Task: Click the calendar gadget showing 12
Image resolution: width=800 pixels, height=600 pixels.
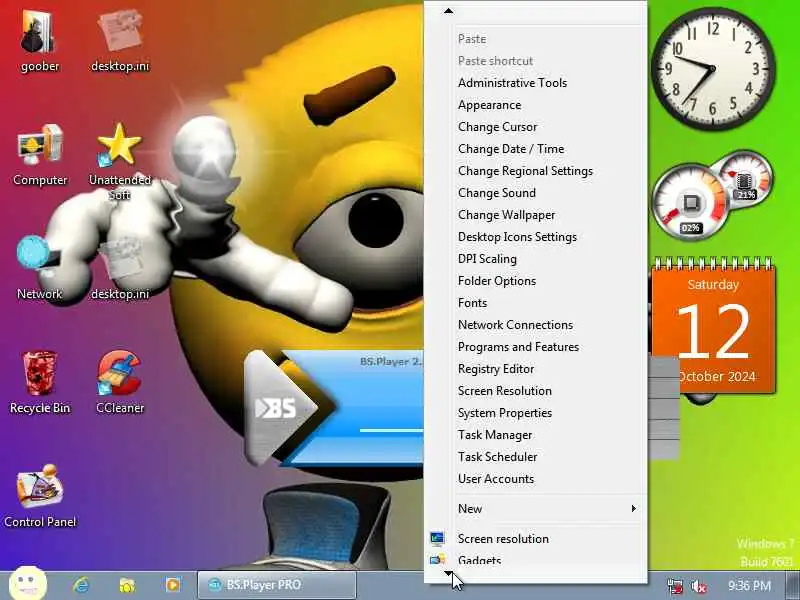Action: [713, 327]
